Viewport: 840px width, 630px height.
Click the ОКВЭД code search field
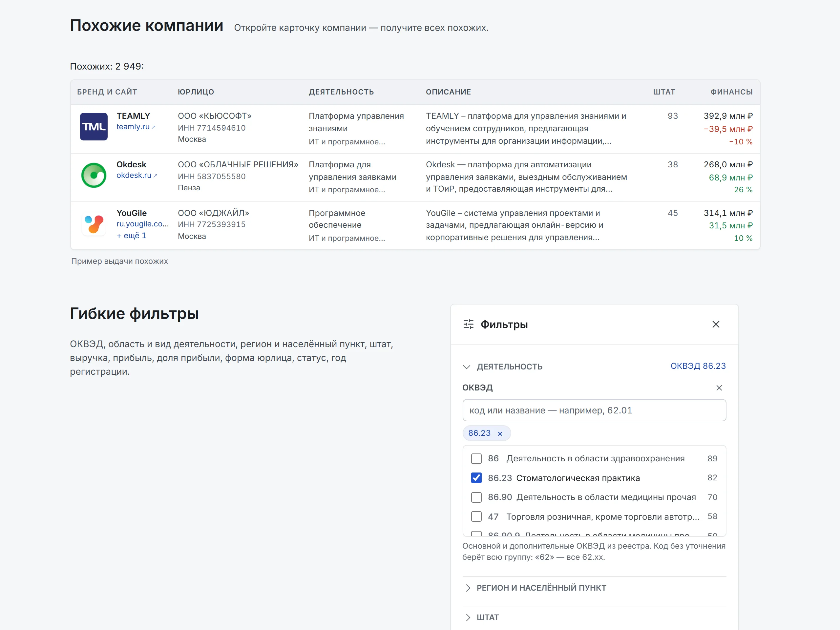pyautogui.click(x=594, y=410)
